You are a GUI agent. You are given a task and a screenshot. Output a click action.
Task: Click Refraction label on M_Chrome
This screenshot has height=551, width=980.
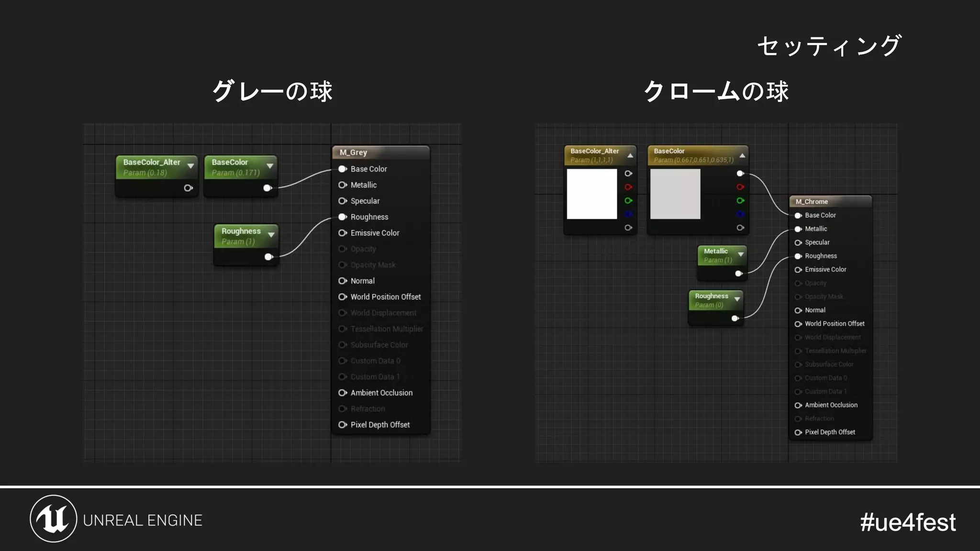coord(819,419)
